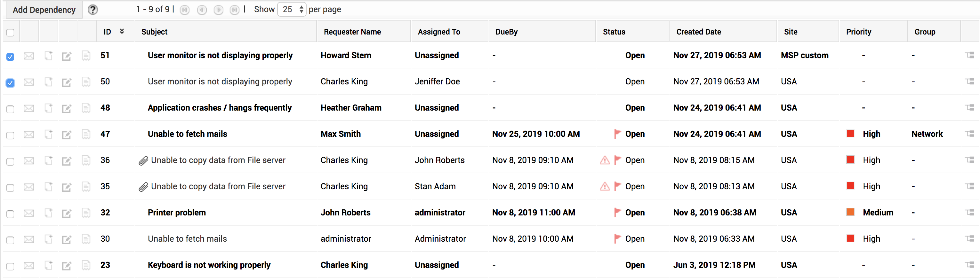Go to the last page arrow

tap(235, 10)
